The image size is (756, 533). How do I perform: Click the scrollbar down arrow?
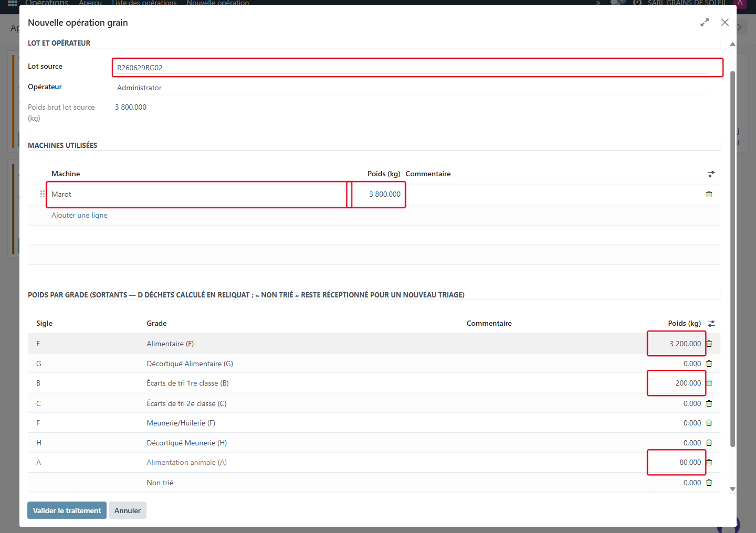click(x=732, y=489)
